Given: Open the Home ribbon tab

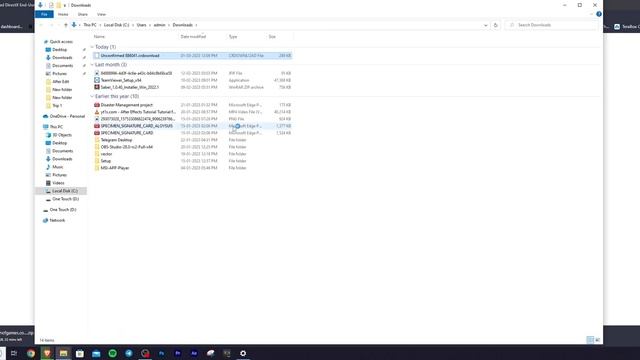Looking at the screenshot, I should 63,14.
